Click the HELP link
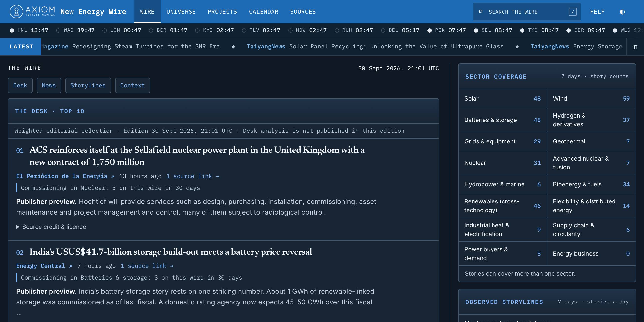 click(597, 12)
